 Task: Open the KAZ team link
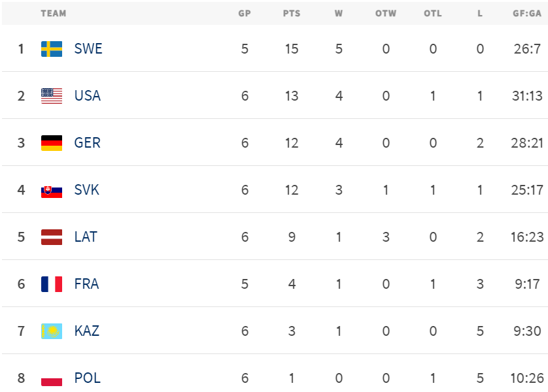[87, 331]
